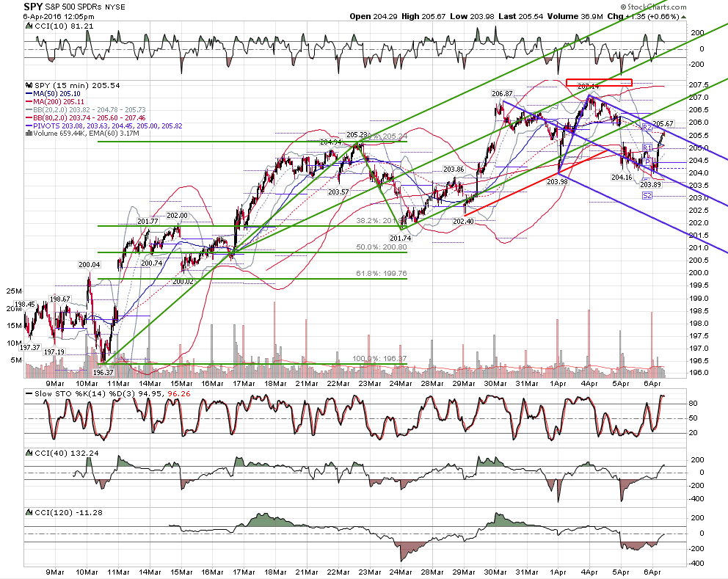Click the blue MA(50) legend line marker
The height and width of the screenshot is (579, 728).
pyautogui.click(x=29, y=94)
